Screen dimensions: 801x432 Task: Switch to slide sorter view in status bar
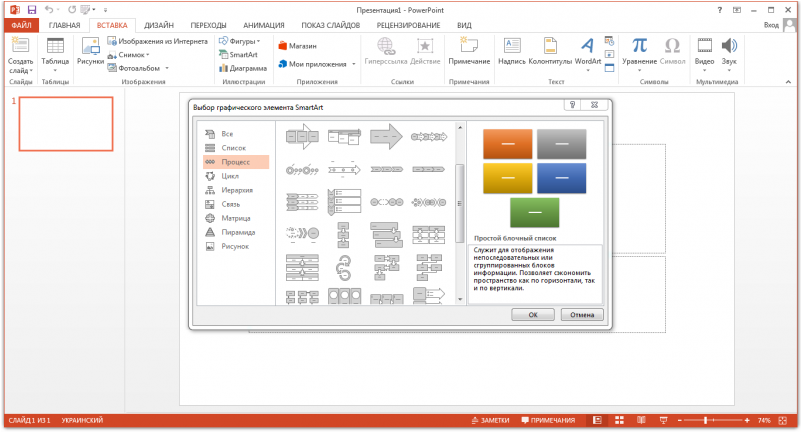click(618, 421)
